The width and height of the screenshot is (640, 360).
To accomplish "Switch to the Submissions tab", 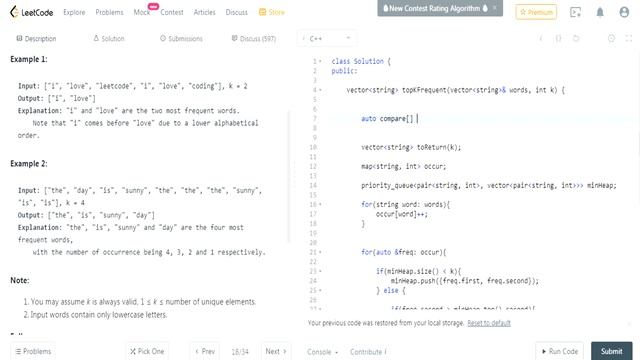I will pos(181,38).
